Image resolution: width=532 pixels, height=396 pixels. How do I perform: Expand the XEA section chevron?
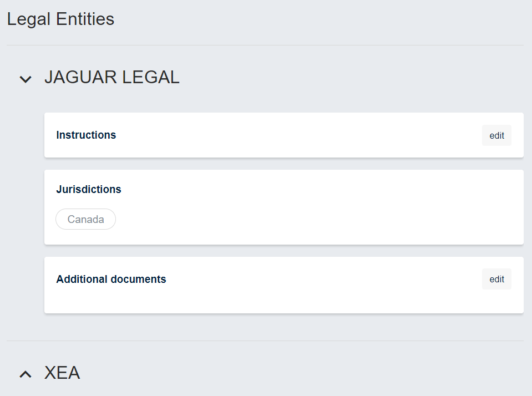[x=26, y=374]
